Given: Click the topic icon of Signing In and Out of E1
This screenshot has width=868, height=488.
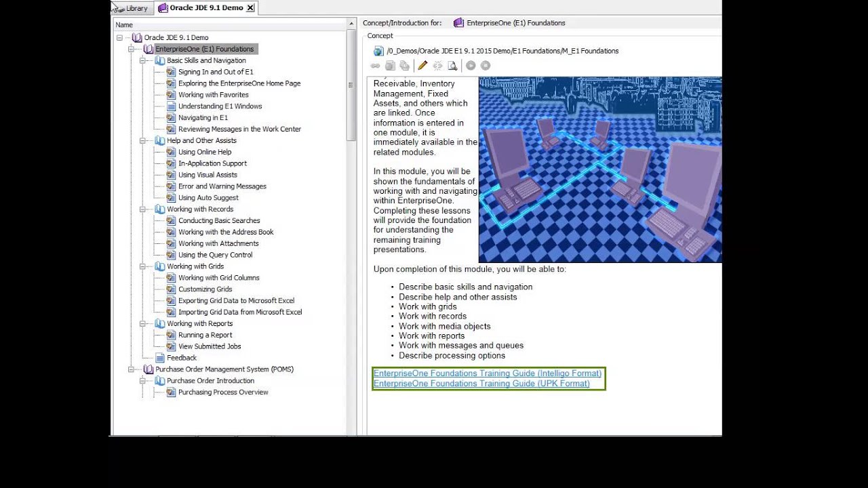Looking at the screenshot, I should [x=171, y=72].
